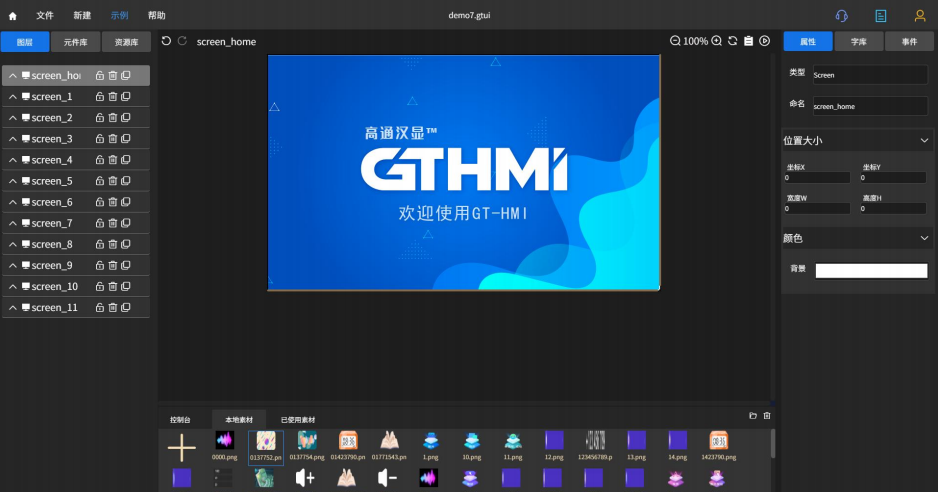
Task: Toggle lock on the screen_8 layer
Action: [x=100, y=244]
